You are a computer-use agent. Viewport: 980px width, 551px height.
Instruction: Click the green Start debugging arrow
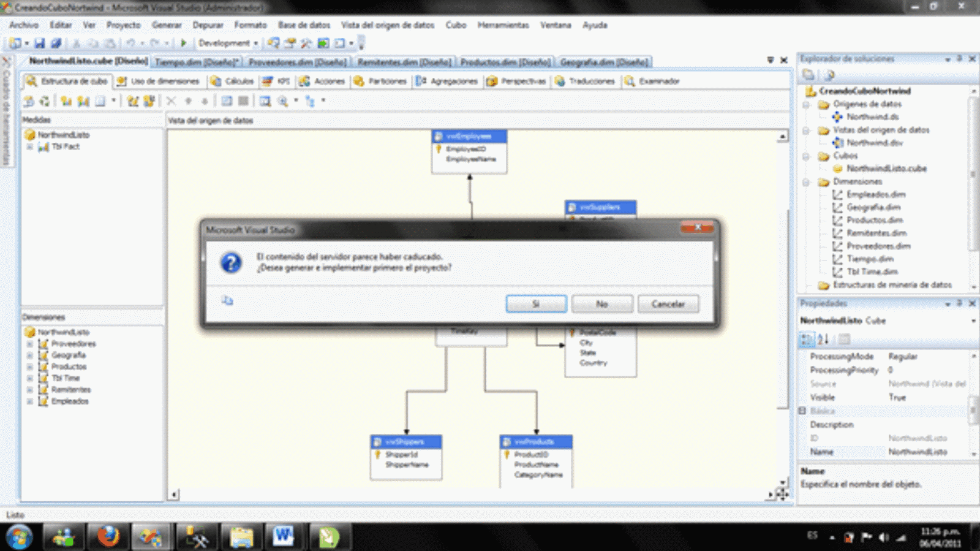[x=183, y=43]
